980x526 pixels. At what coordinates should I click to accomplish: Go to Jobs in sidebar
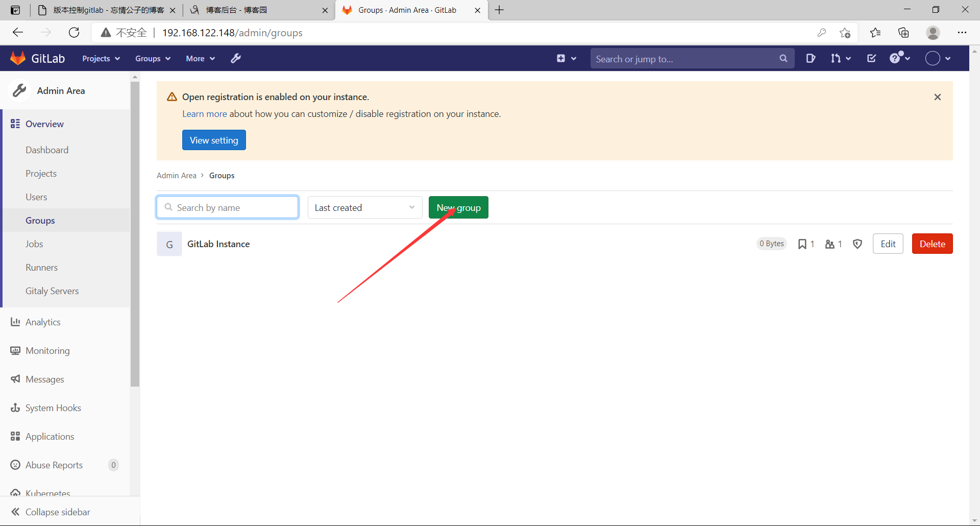click(34, 244)
